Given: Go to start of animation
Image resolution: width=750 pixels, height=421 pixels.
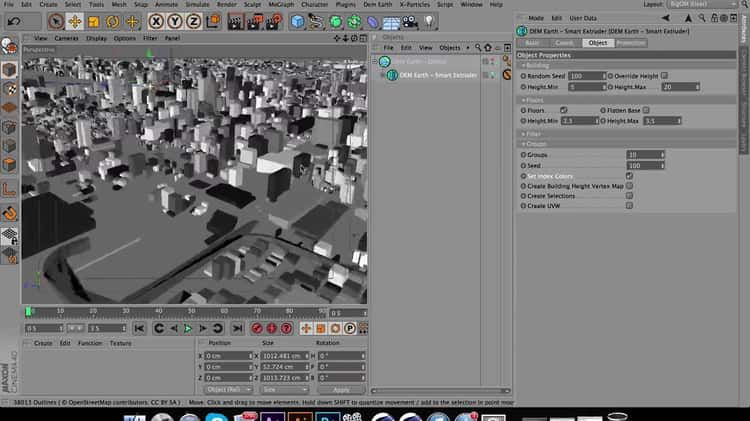Looking at the screenshot, I should pyautogui.click(x=139, y=329).
